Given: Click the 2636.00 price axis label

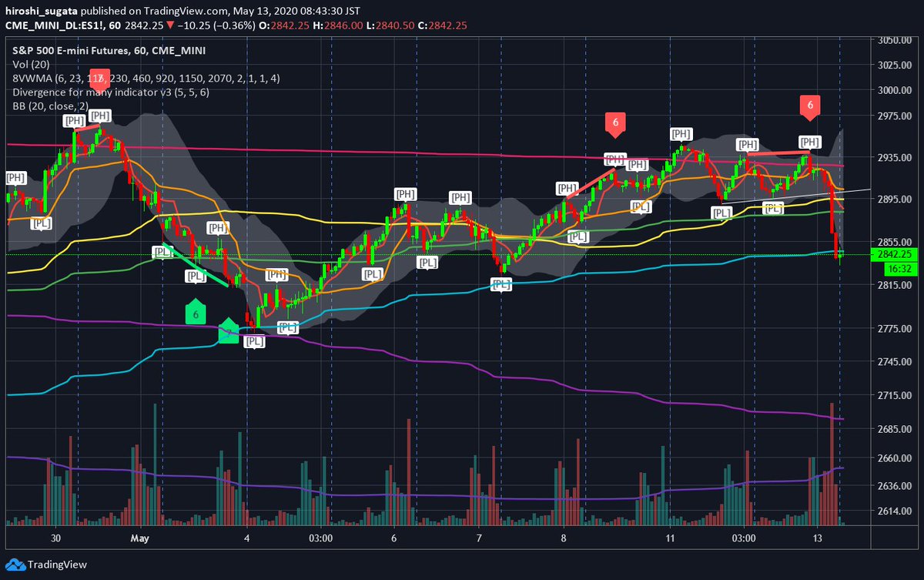Looking at the screenshot, I should pos(894,486).
